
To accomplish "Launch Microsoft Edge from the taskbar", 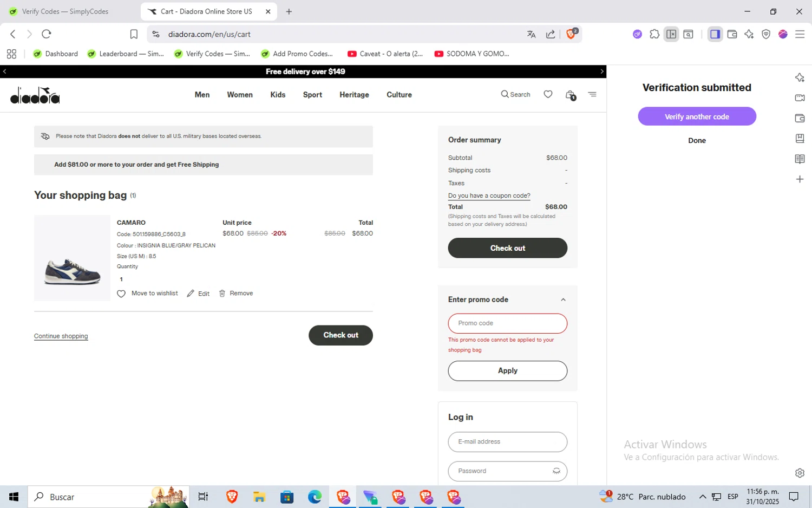I will coord(315,497).
